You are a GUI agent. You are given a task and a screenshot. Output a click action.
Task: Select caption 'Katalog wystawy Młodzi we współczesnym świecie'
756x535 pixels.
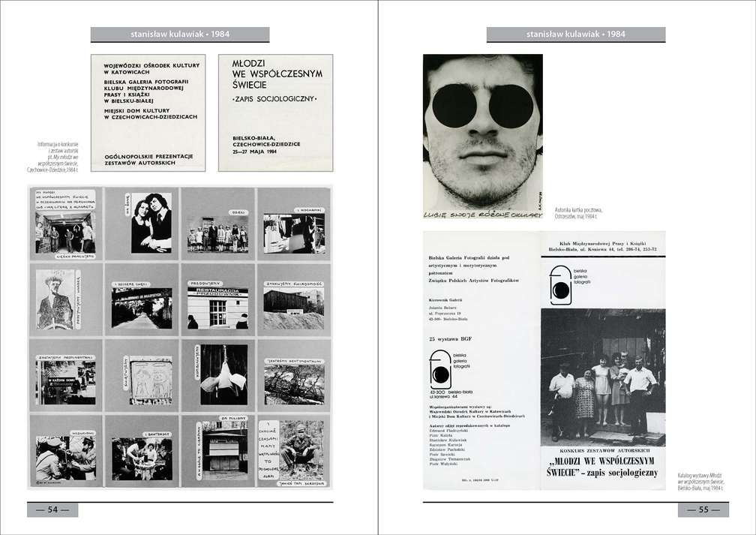point(700,479)
